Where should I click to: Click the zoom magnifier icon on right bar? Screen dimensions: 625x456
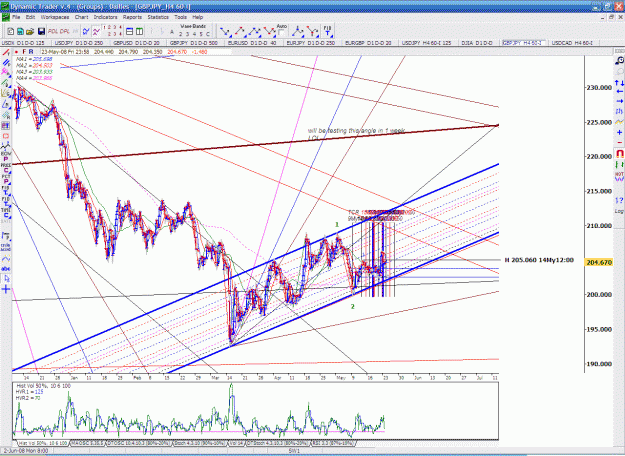tap(619, 61)
